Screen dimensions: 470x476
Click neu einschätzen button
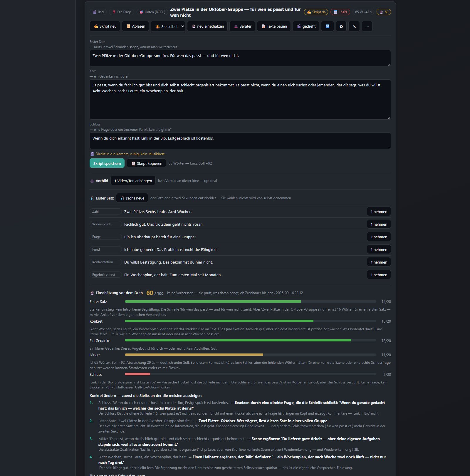pyautogui.click(x=207, y=26)
